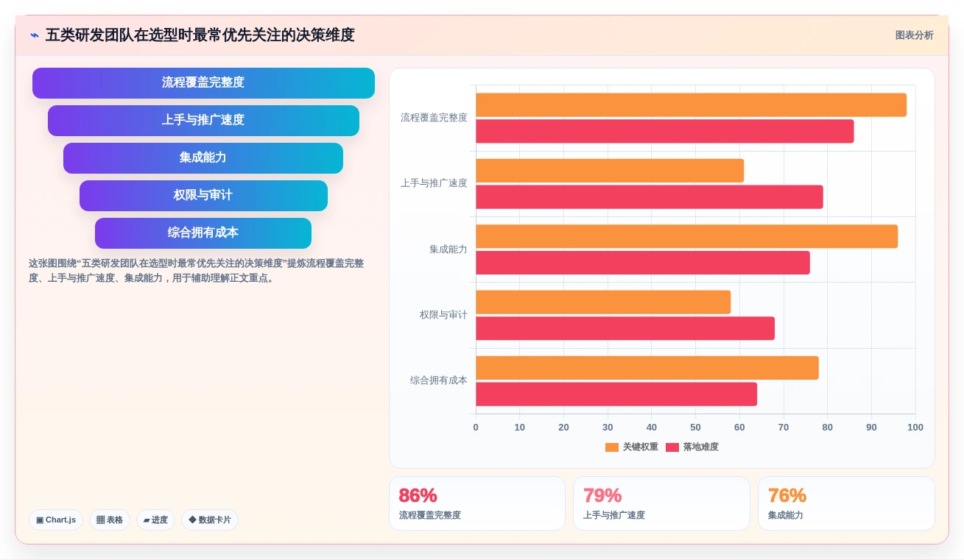Screen dimensions: 964x560
Task: Click the 进度 tag chip
Action: [155, 520]
